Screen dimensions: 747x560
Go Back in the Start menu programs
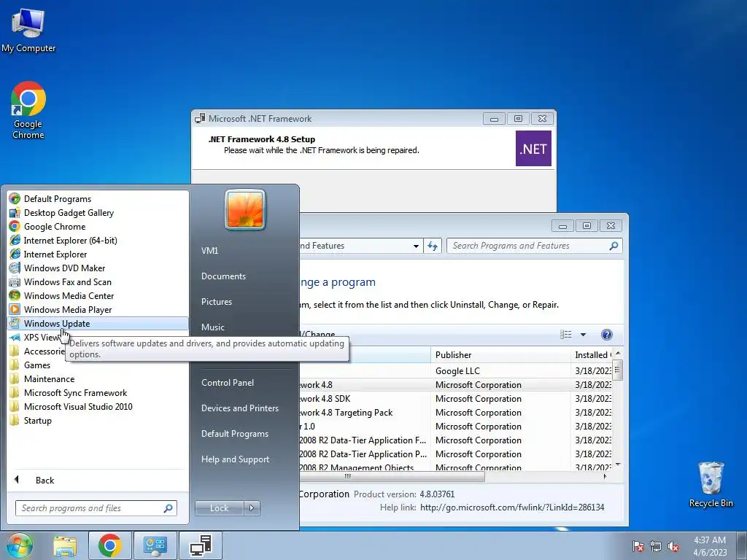(x=98, y=480)
